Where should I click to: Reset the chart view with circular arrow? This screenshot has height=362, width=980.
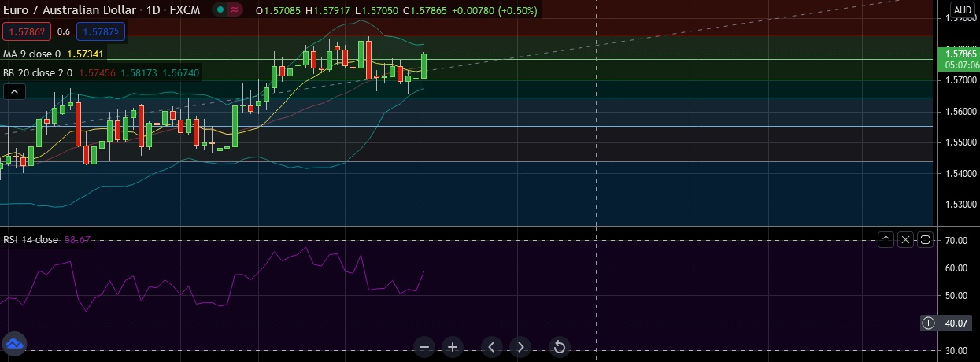pyautogui.click(x=559, y=346)
